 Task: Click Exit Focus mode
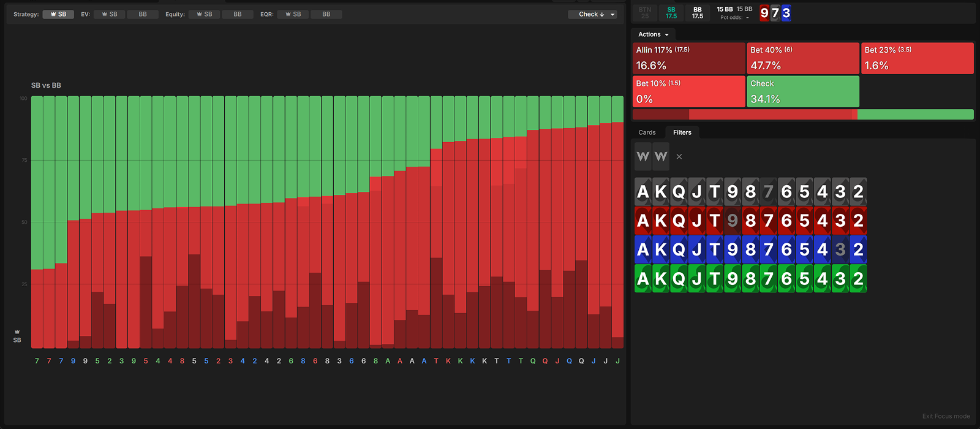tap(946, 416)
